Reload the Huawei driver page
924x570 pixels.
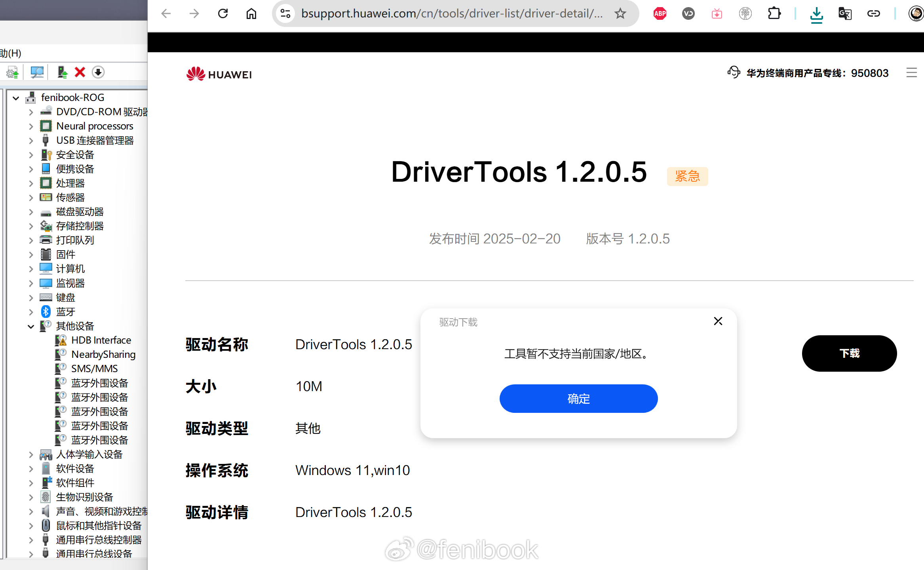tap(223, 14)
